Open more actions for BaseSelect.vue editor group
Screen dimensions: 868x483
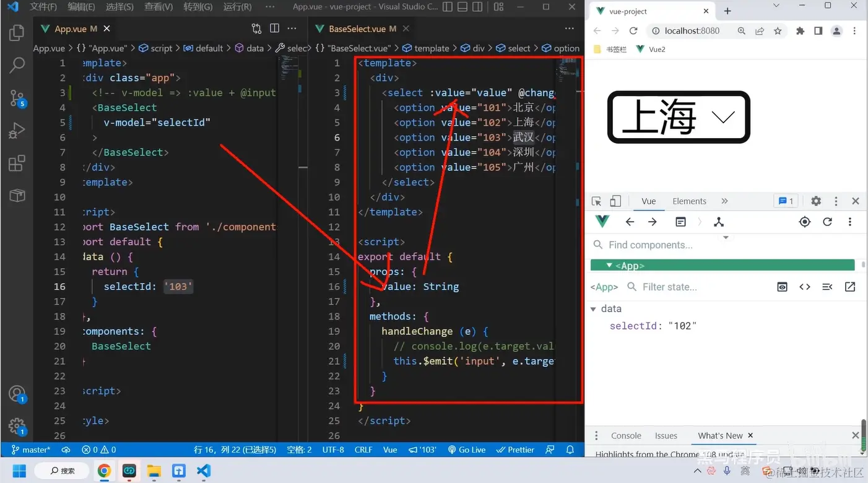pos(570,28)
